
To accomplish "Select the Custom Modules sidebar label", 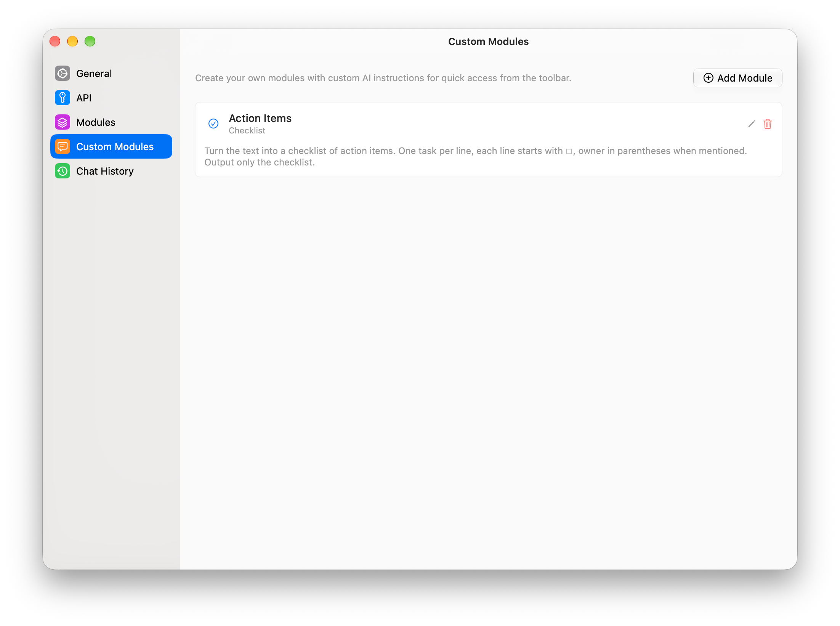I will pos(115,147).
